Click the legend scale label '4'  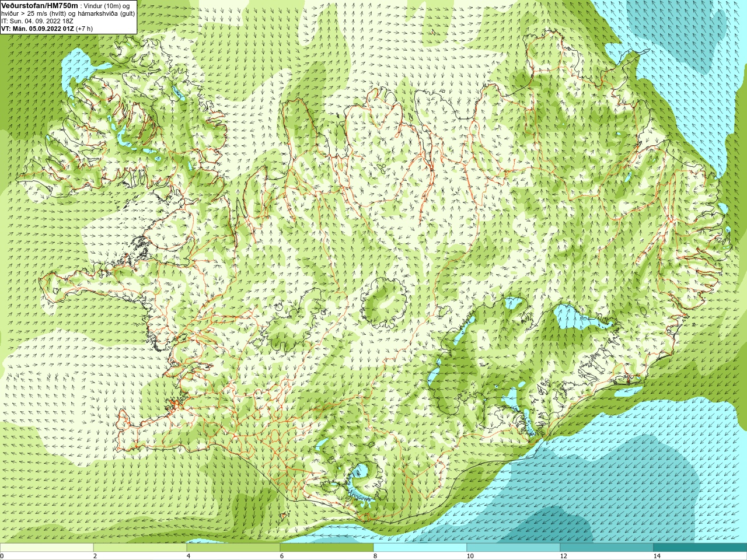click(189, 556)
